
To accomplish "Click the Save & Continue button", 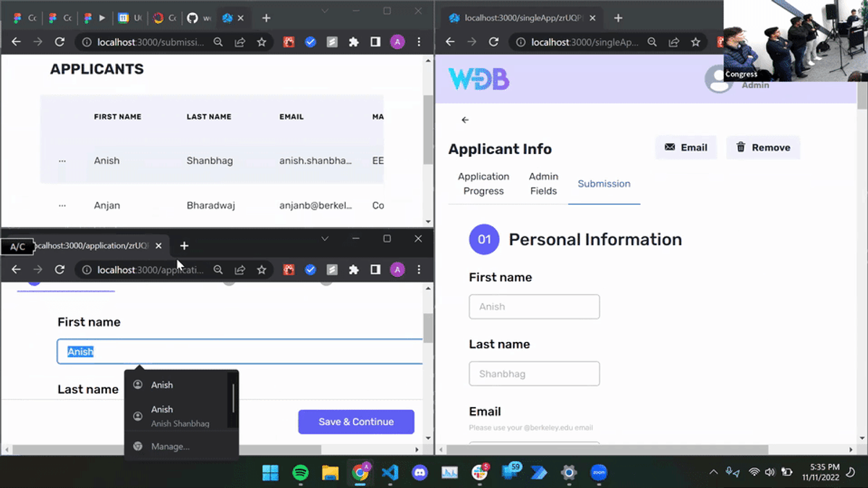I will 356,421.
